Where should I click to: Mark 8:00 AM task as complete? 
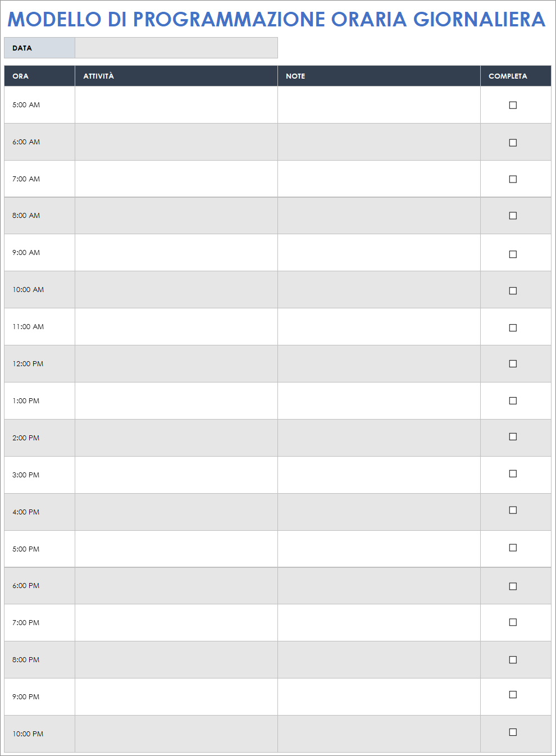513,216
